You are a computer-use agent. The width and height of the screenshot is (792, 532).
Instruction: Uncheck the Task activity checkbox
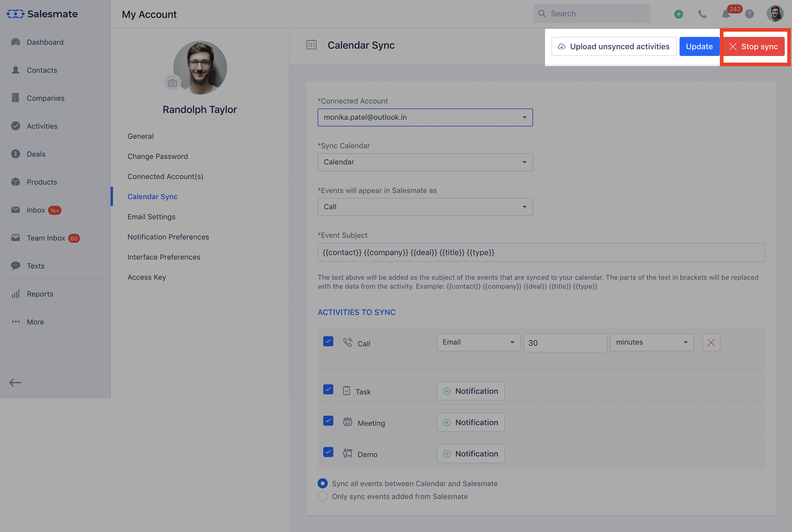328,390
